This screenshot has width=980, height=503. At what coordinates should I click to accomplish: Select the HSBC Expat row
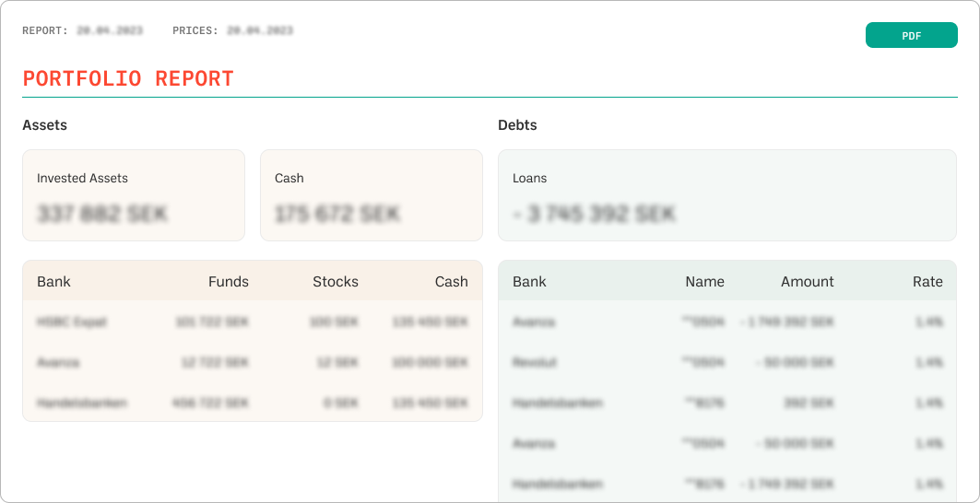(252, 322)
